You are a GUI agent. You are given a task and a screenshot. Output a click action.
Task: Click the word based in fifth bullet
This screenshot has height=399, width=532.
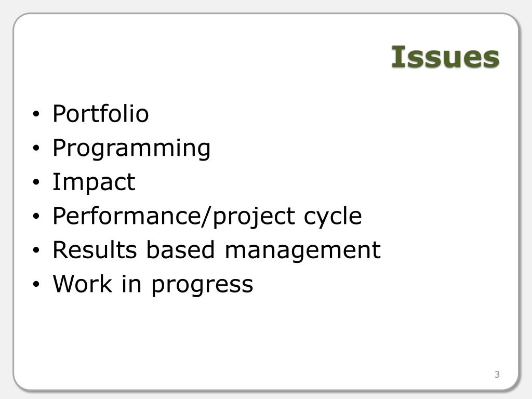[180, 250]
